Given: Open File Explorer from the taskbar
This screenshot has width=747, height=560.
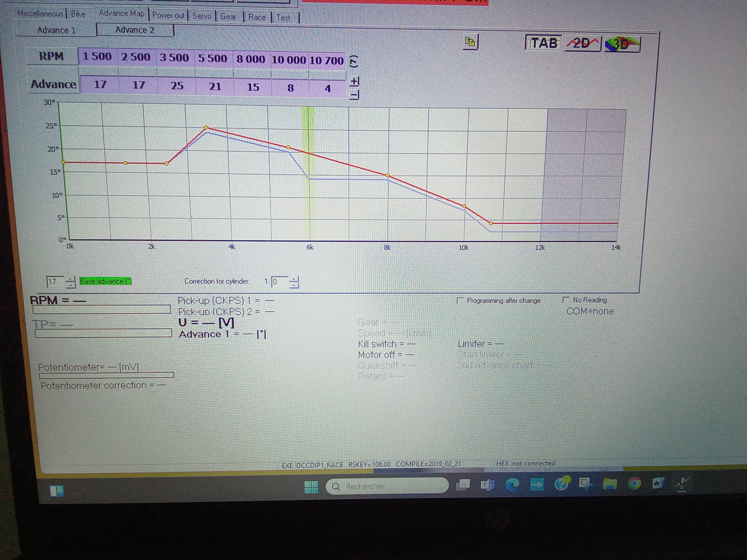Looking at the screenshot, I should click(x=610, y=484).
